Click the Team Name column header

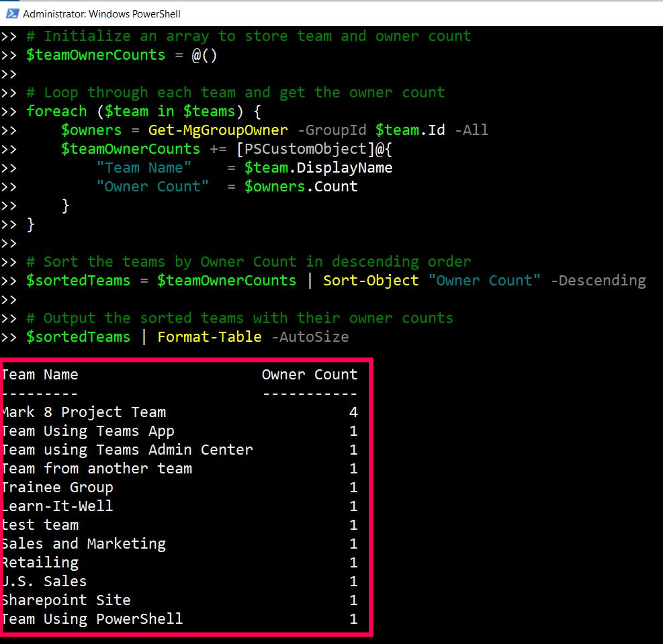pyautogui.click(x=40, y=375)
